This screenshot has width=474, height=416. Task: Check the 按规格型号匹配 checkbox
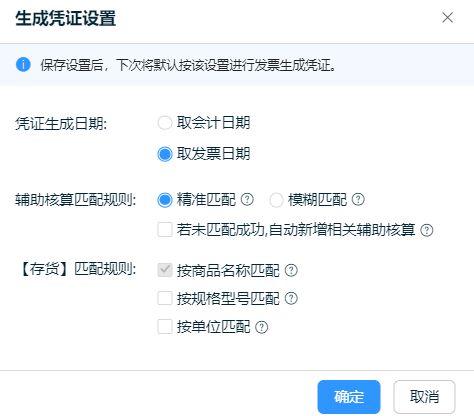(165, 298)
